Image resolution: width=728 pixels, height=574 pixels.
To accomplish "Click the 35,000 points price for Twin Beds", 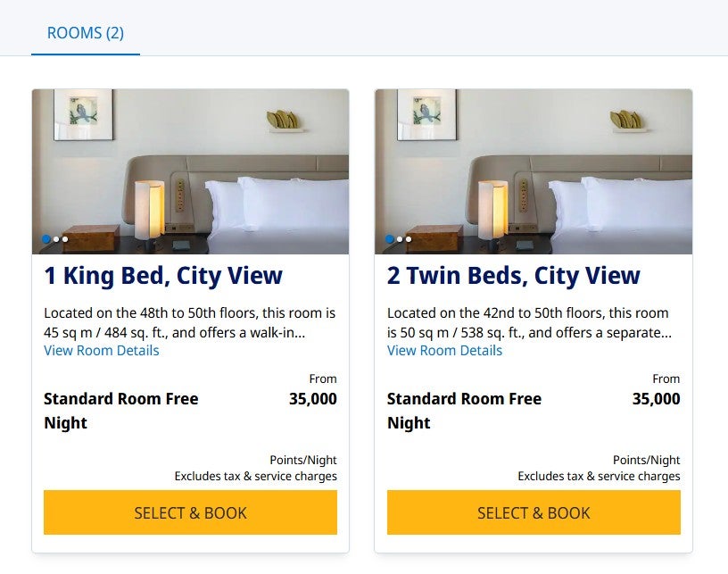I will pos(656,399).
